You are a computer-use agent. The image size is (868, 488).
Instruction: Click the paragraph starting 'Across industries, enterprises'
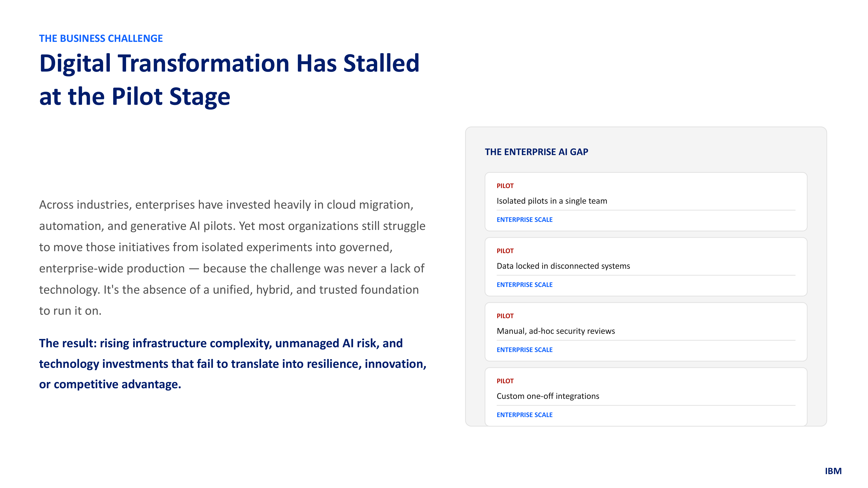[232, 258]
